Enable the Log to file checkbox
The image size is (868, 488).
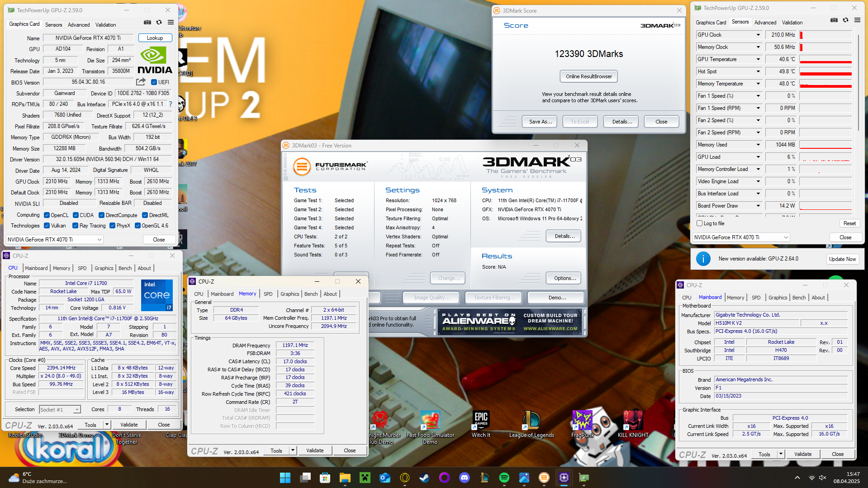point(700,223)
